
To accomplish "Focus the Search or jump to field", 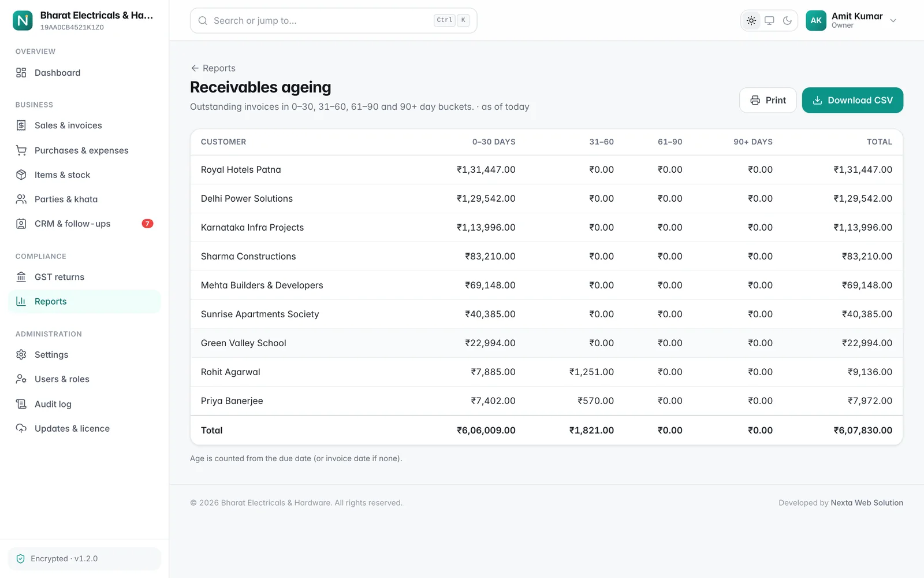I will pyautogui.click(x=333, y=20).
